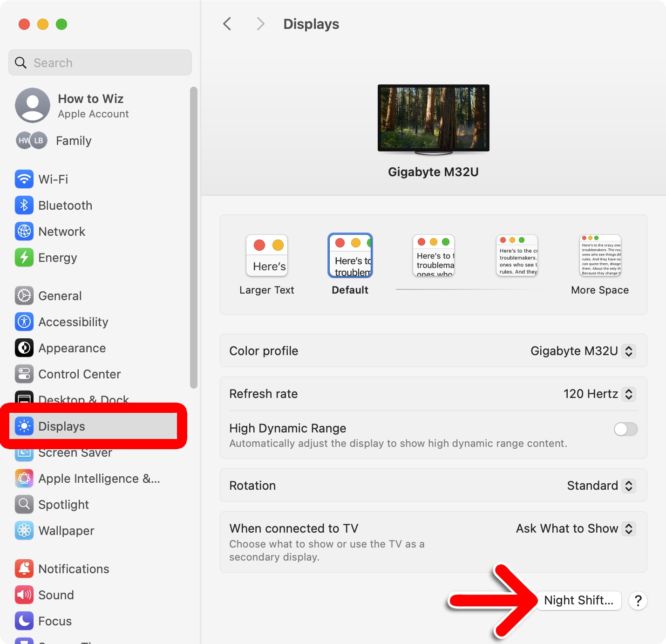Viewport: 666px width, 644px height.
Task: Open Appearance settings icon
Action: [x=24, y=348]
